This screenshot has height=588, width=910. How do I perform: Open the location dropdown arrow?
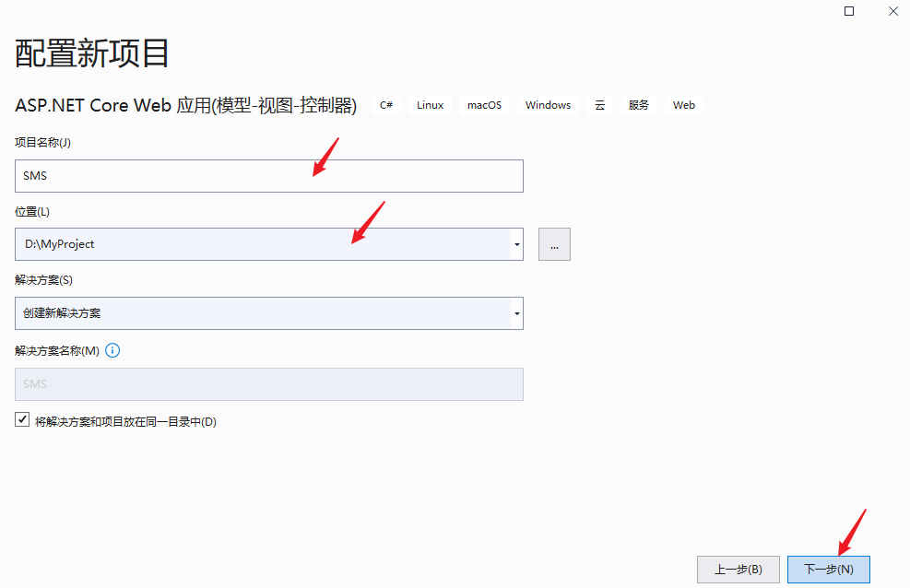(516, 244)
